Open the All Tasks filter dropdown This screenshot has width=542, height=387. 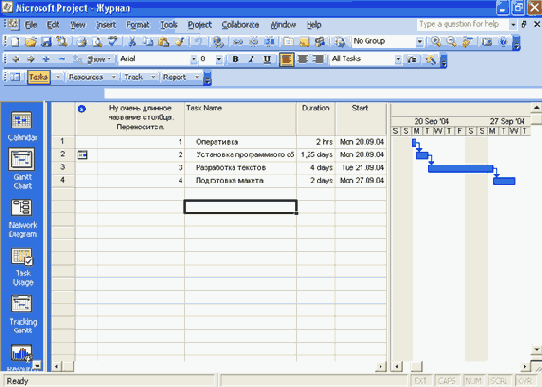tap(398, 59)
